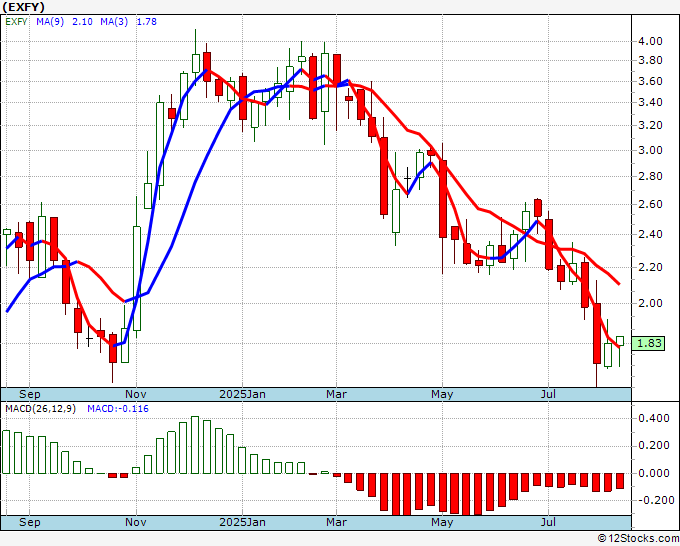Click the 2.80 price axis label
Viewport: 680px width, 546px height.
point(650,176)
